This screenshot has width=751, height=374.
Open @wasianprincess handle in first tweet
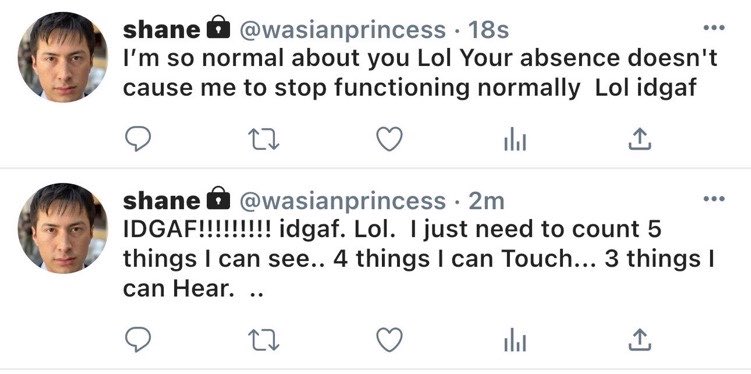point(342,31)
